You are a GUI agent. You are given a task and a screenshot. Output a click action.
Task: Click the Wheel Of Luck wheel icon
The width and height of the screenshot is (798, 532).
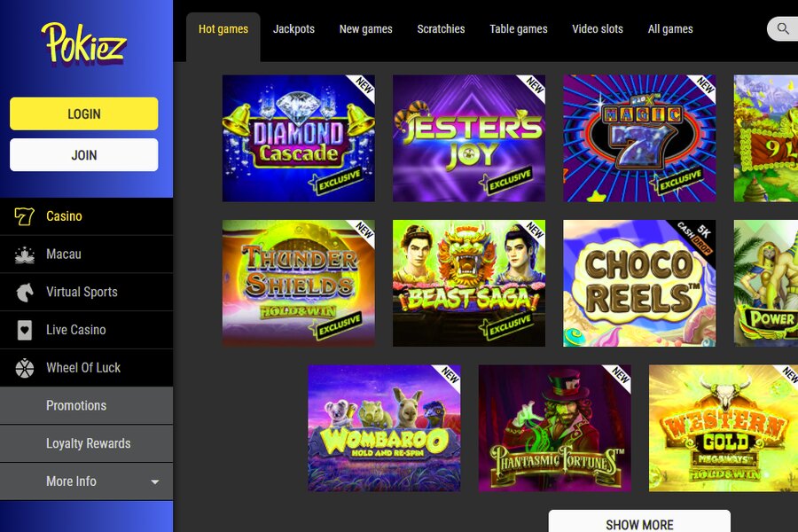(x=25, y=368)
